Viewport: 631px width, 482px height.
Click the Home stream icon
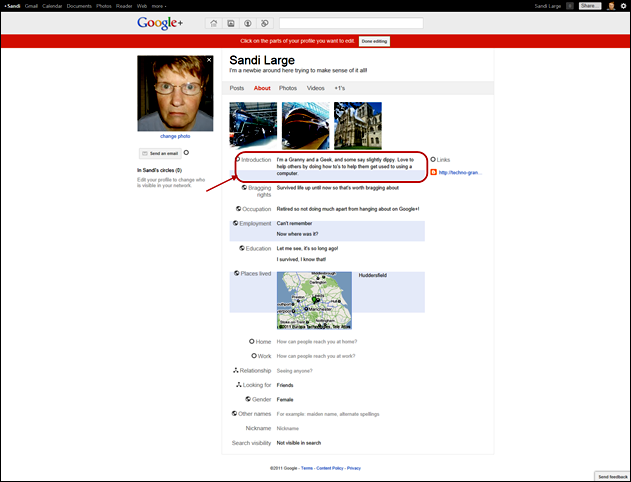(214, 23)
